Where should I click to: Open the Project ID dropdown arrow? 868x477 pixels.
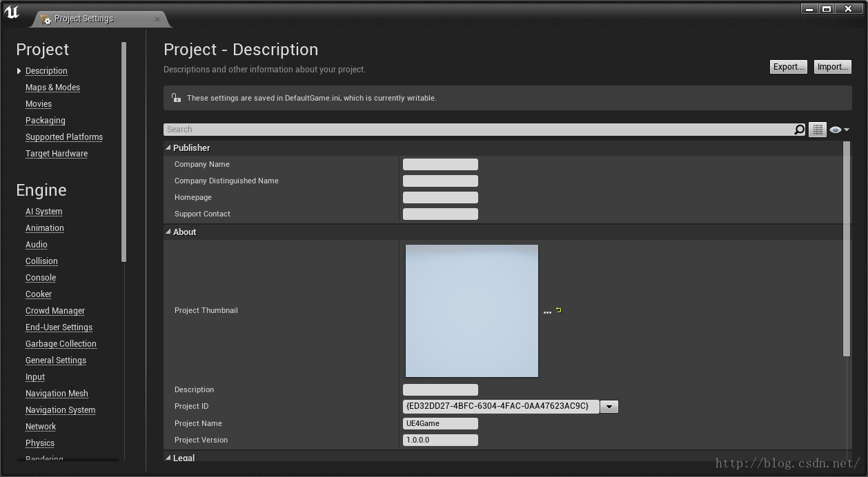pos(609,407)
